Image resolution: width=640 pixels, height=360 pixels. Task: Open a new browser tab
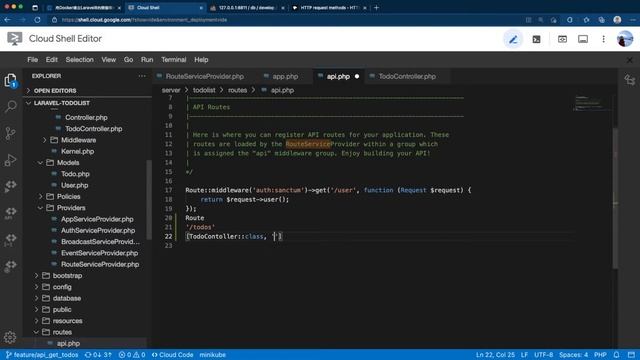pos(376,7)
